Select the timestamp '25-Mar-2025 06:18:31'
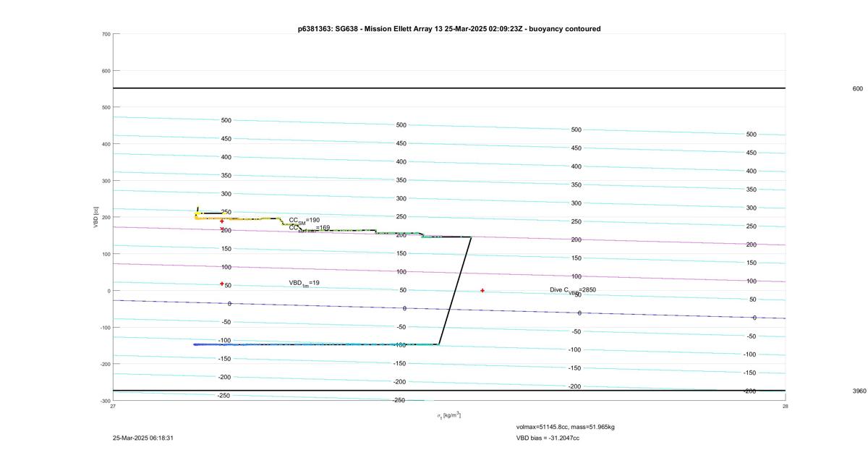Image resolution: width=868 pixels, height=450 pixels. click(143, 438)
